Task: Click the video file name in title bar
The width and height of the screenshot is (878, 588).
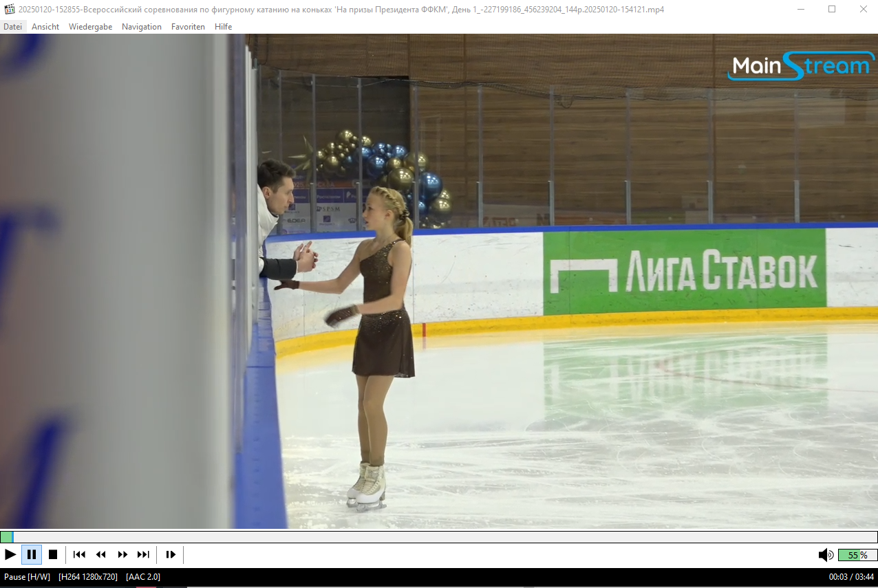Action: pos(341,10)
